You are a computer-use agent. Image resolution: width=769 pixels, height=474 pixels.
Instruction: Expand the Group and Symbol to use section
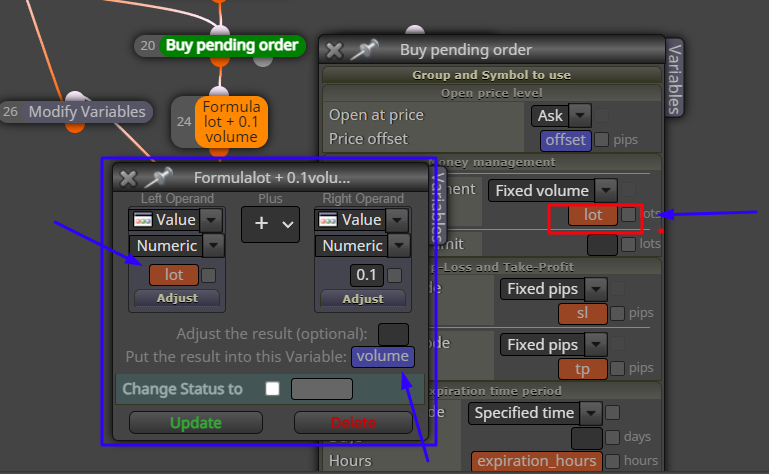pos(491,75)
